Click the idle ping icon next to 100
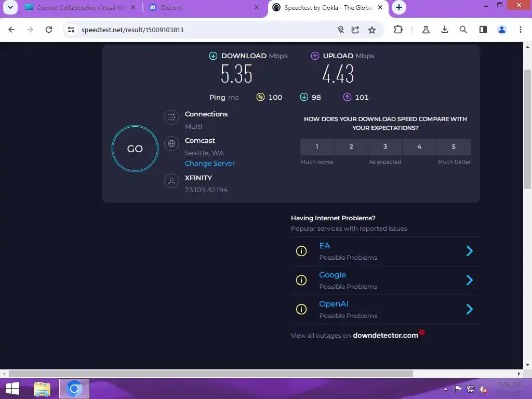The image size is (532, 399). [x=260, y=97]
